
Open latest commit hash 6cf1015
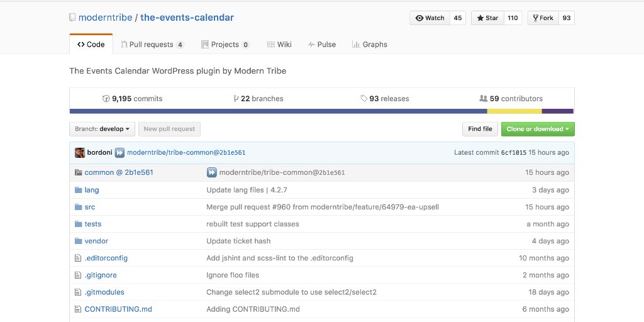click(x=513, y=152)
